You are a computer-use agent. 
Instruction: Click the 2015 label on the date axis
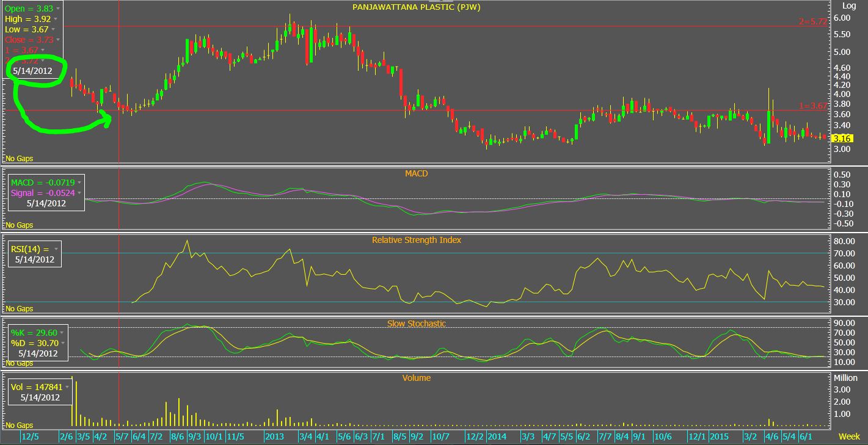719,436
